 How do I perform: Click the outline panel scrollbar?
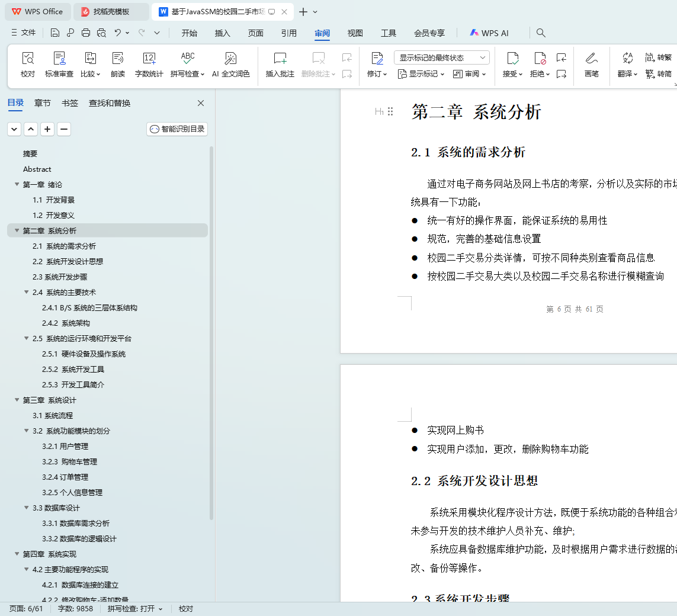[211, 333]
